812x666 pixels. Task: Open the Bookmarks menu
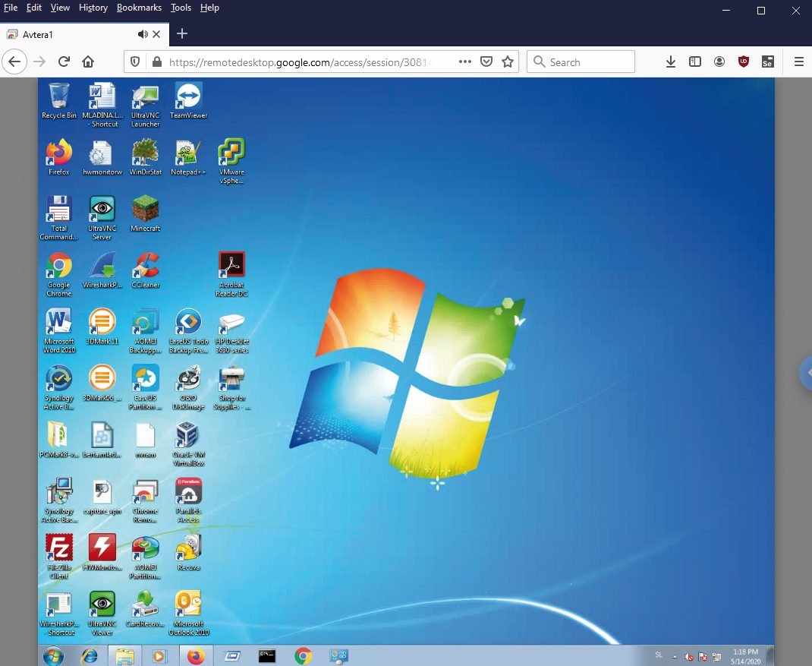(140, 8)
